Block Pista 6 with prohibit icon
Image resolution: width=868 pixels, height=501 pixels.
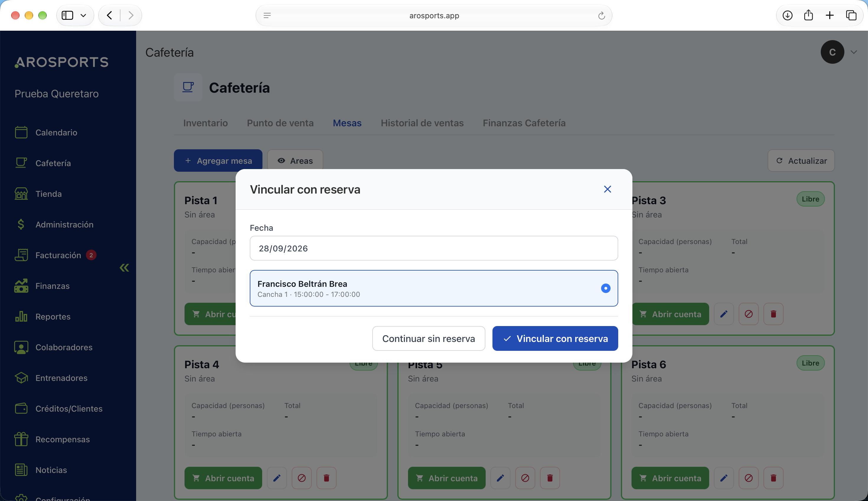tap(748, 478)
